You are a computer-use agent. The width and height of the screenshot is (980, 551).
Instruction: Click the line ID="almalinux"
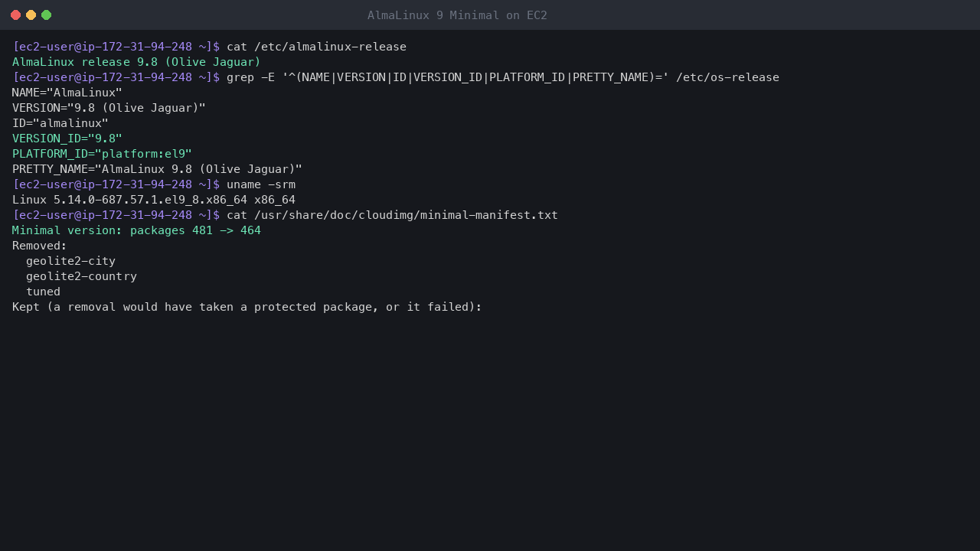(x=60, y=123)
